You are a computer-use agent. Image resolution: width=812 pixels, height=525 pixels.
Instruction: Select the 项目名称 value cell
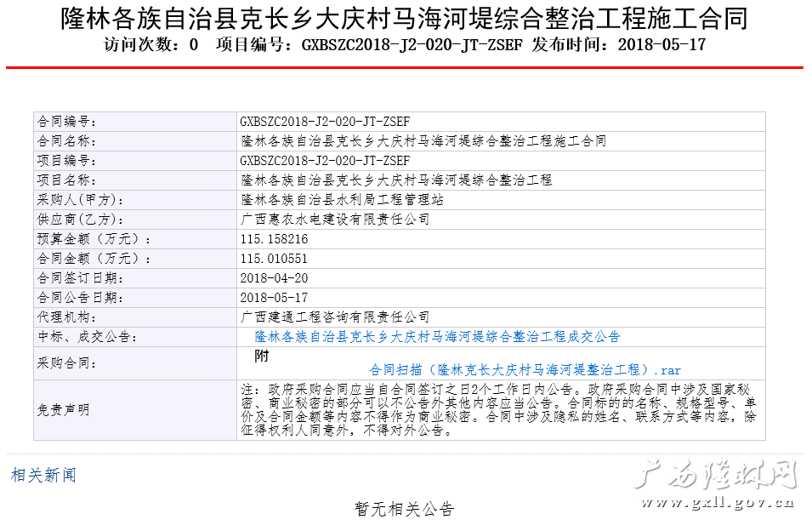[x=501, y=180]
